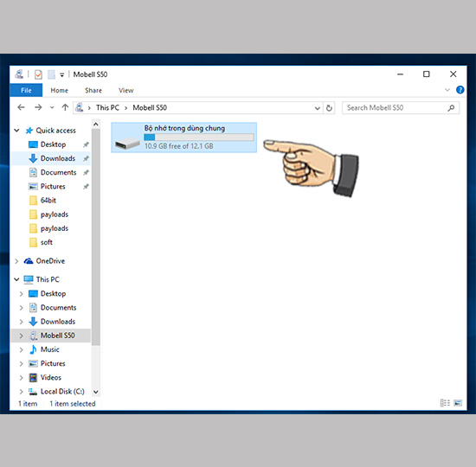Refresh the Mobell S50 folder view

329,108
